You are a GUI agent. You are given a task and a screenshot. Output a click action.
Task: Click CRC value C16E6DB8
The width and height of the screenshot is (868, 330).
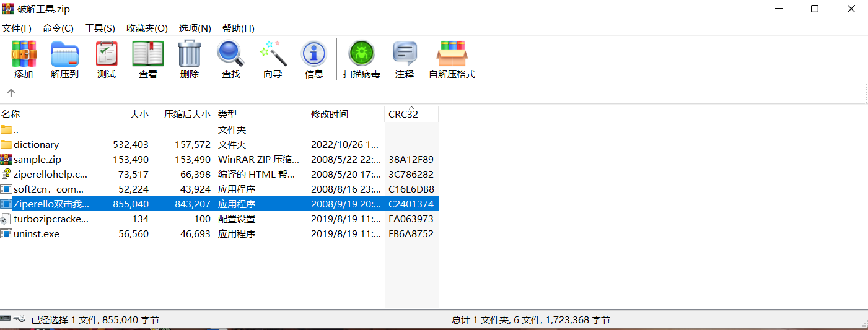(x=411, y=189)
